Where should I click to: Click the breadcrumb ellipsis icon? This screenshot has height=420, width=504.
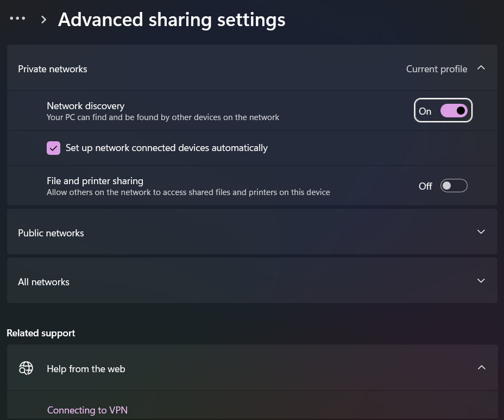coord(17,18)
